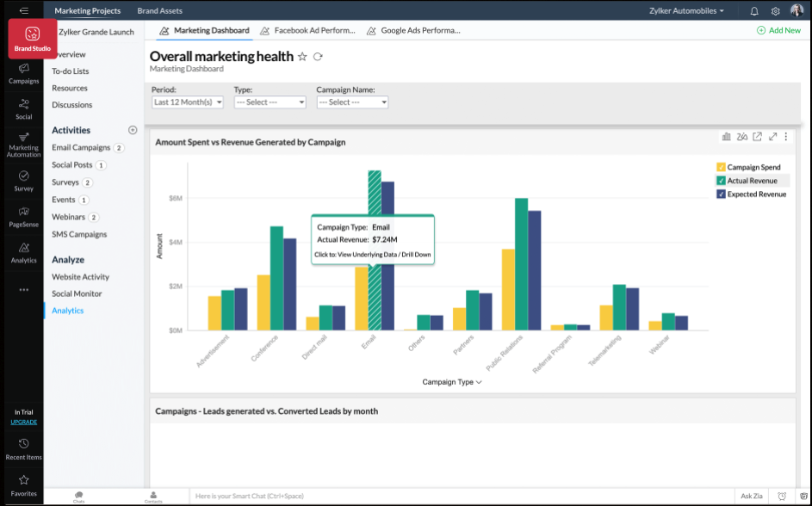Screen dimensions: 812x506
Task: Switch to the Marketing Projects menu
Action: pos(88,11)
